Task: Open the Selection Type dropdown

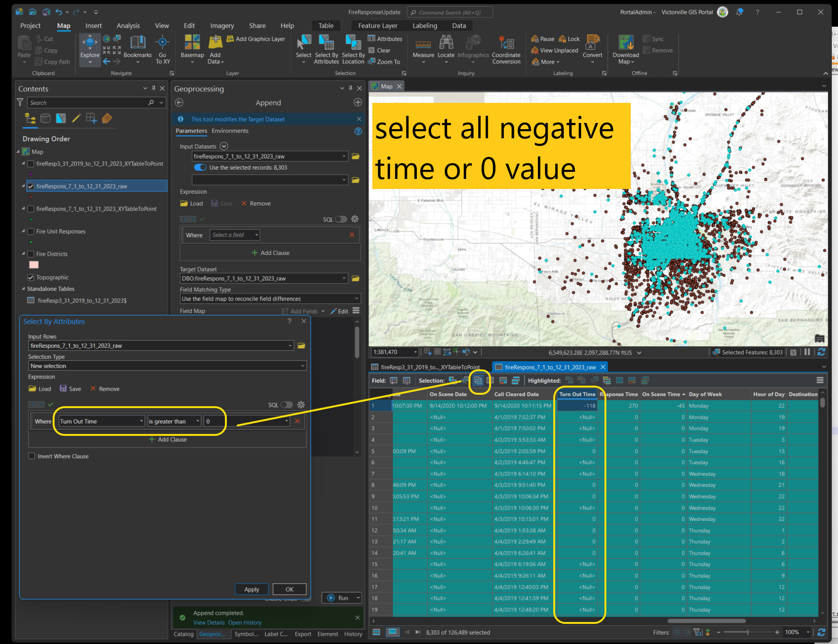Action: [302, 366]
